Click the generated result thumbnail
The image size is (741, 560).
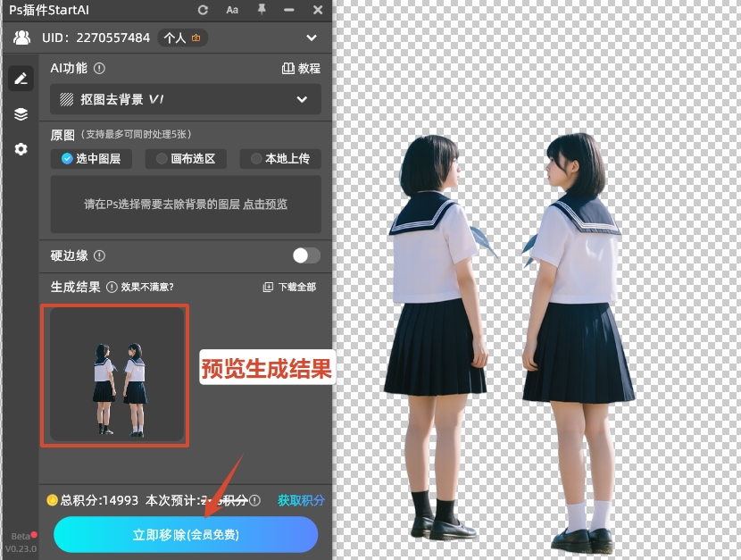pyautogui.click(x=114, y=374)
